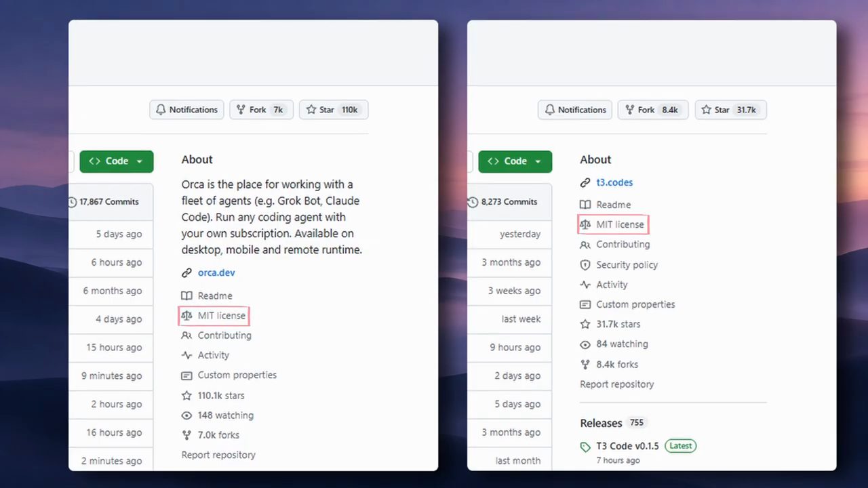This screenshot has width=868, height=488.
Task: Click Report repository under 7.0k forks
Action: pyautogui.click(x=218, y=455)
